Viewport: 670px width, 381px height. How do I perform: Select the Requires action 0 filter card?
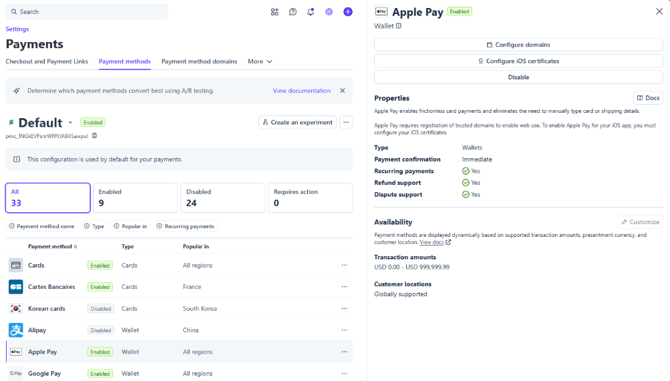click(x=310, y=198)
